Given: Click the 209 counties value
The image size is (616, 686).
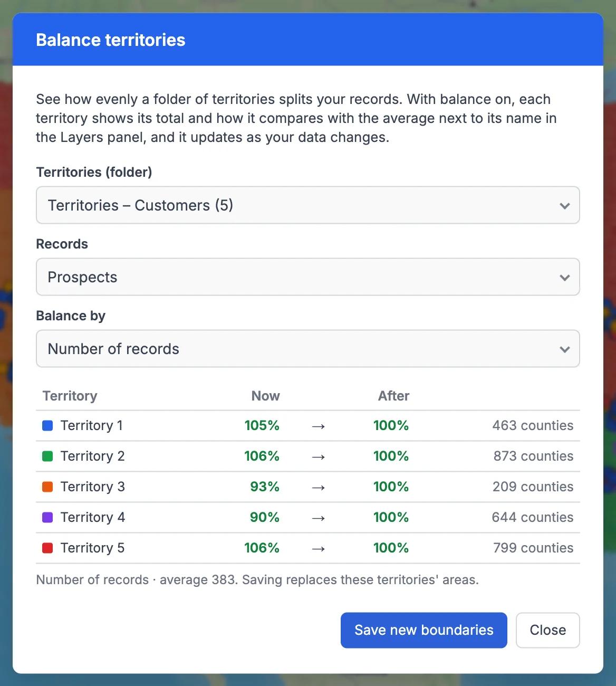Looking at the screenshot, I should pos(533,487).
